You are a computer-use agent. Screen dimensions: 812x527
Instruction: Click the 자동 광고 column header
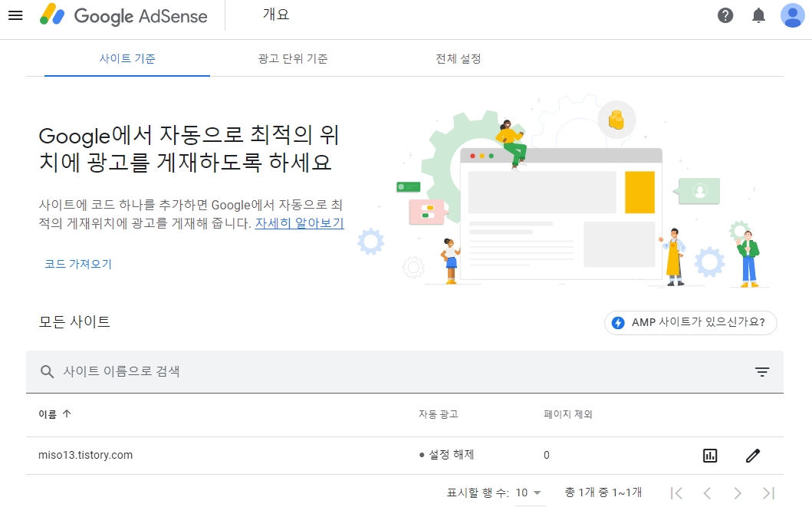click(438, 414)
